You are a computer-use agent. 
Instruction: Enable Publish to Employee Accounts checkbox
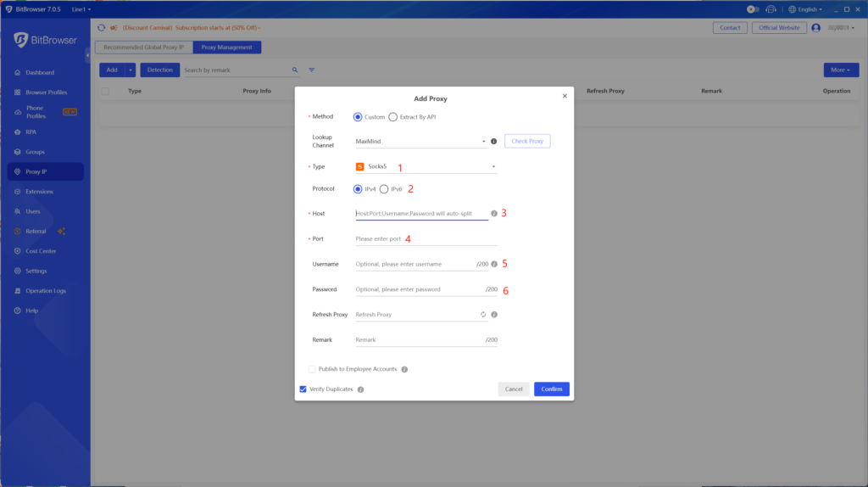[x=312, y=369]
